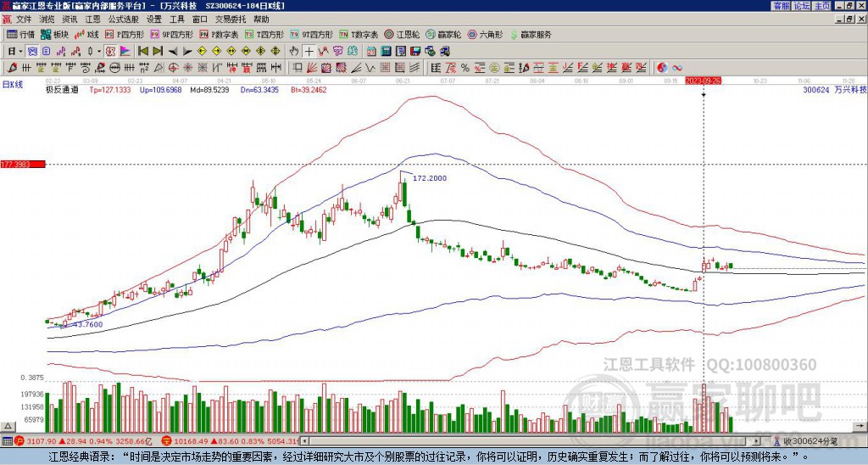This screenshot has height=465, width=868.
Task: Open the 江恩轮 Gann wheel
Action: (x=403, y=34)
